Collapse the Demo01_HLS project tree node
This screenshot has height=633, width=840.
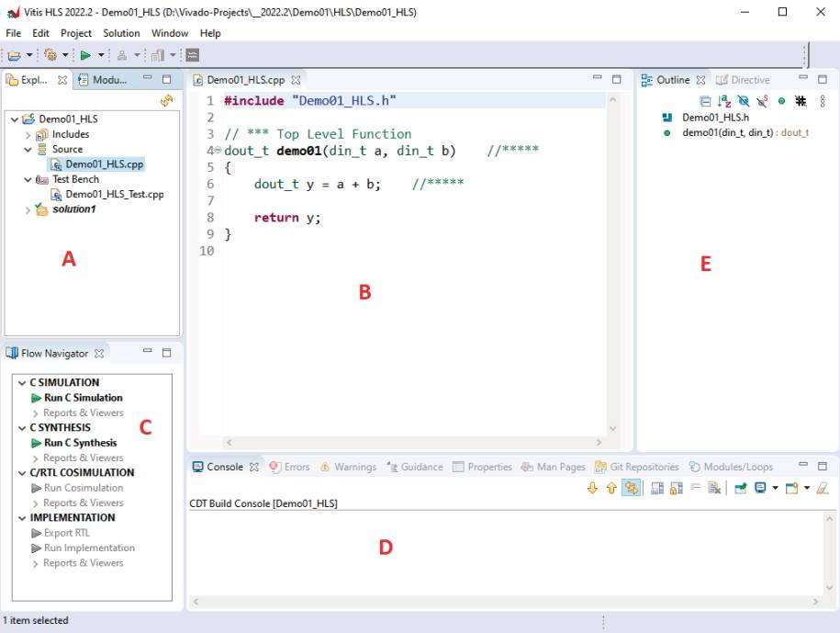coord(15,119)
